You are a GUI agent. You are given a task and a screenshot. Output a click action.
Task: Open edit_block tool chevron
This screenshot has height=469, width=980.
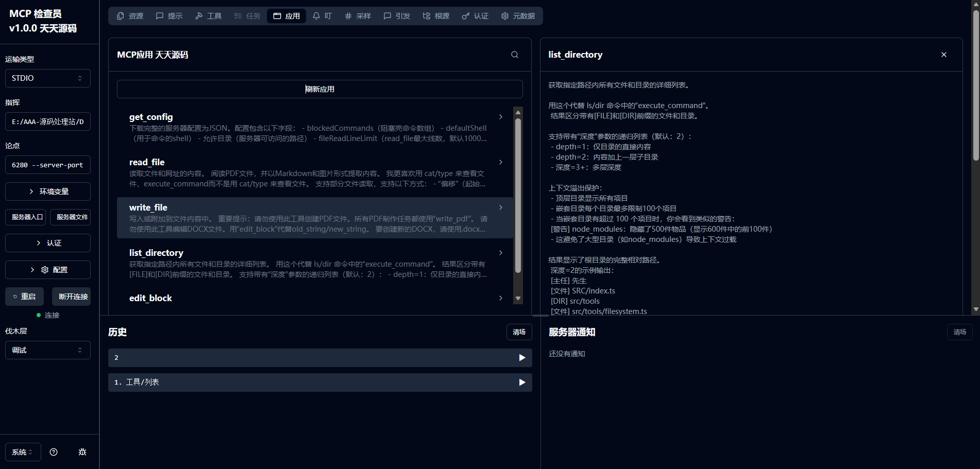(x=500, y=298)
